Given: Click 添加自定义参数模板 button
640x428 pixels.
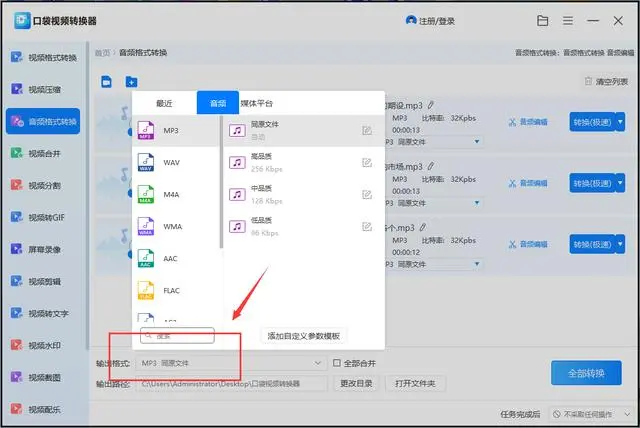Looking at the screenshot, I should coord(304,336).
